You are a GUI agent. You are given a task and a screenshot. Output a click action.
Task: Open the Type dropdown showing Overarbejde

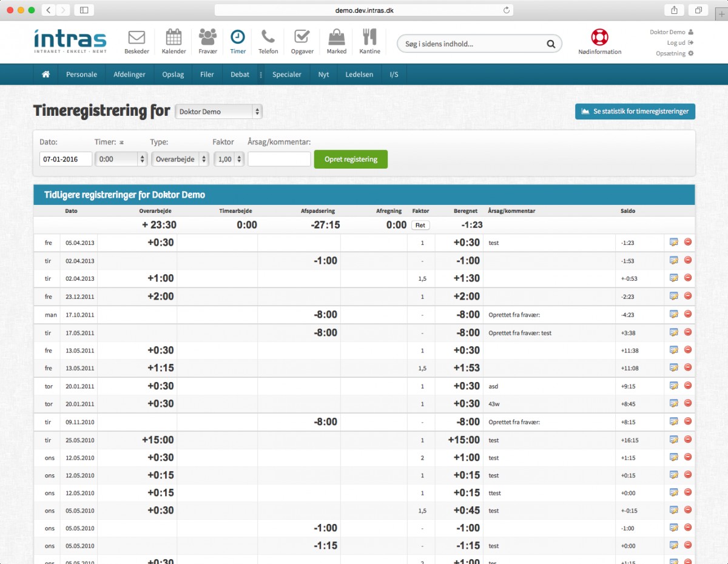click(x=180, y=158)
